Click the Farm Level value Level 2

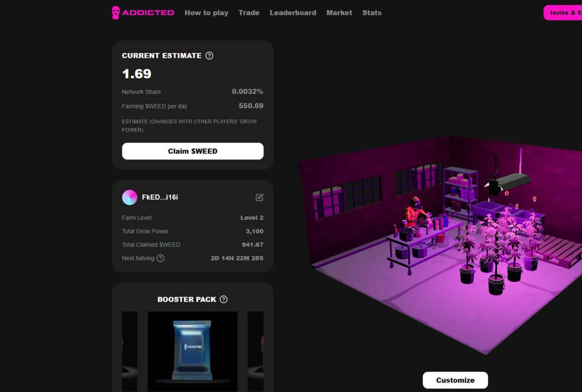[252, 218]
